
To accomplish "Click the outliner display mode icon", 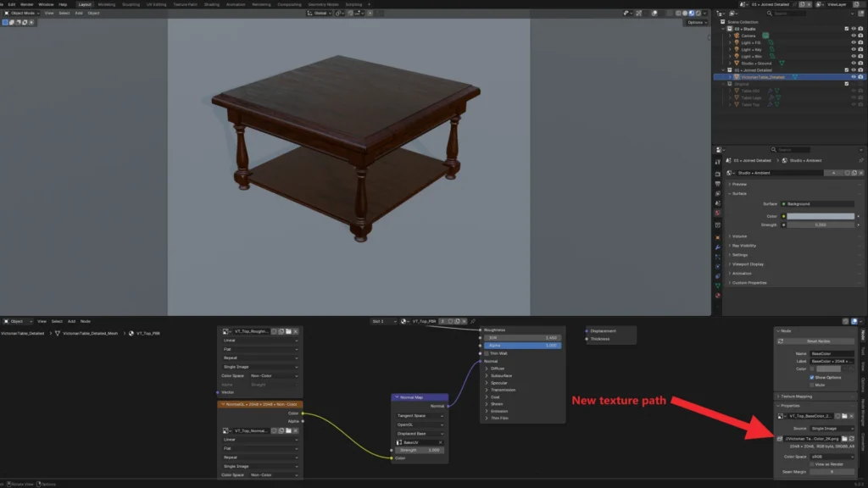I will (x=733, y=14).
